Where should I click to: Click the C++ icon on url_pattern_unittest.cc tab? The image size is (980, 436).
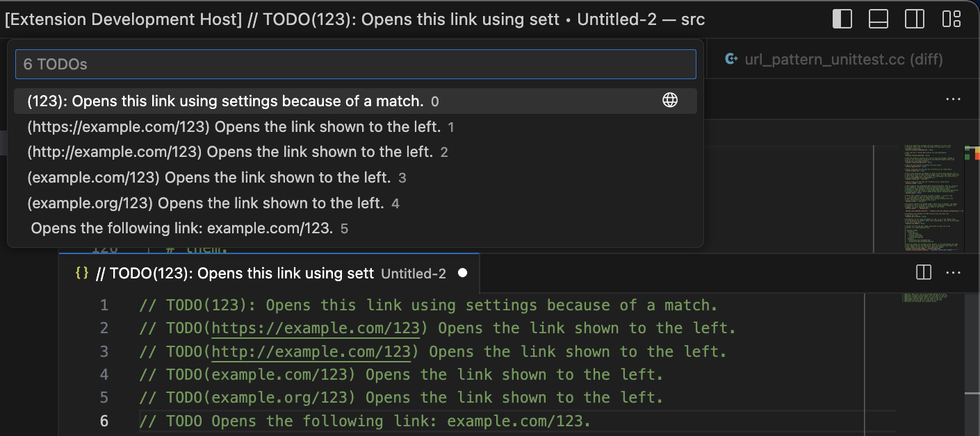pos(731,59)
